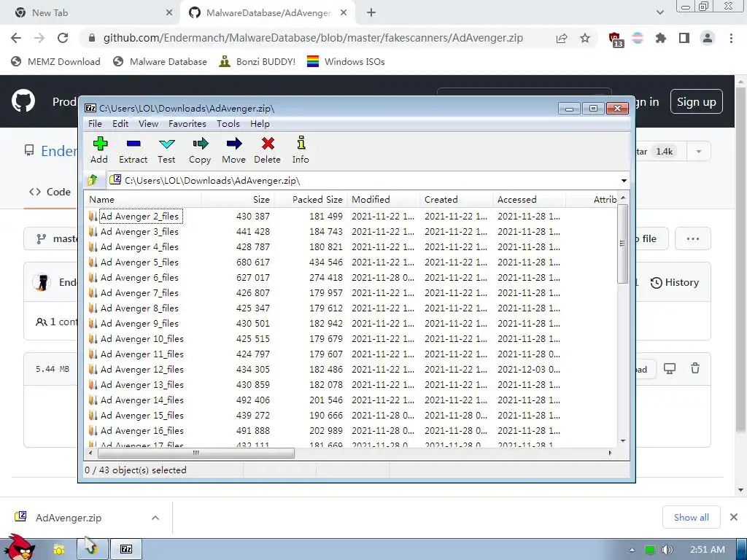Click the browser address bar URL

[x=313, y=38]
